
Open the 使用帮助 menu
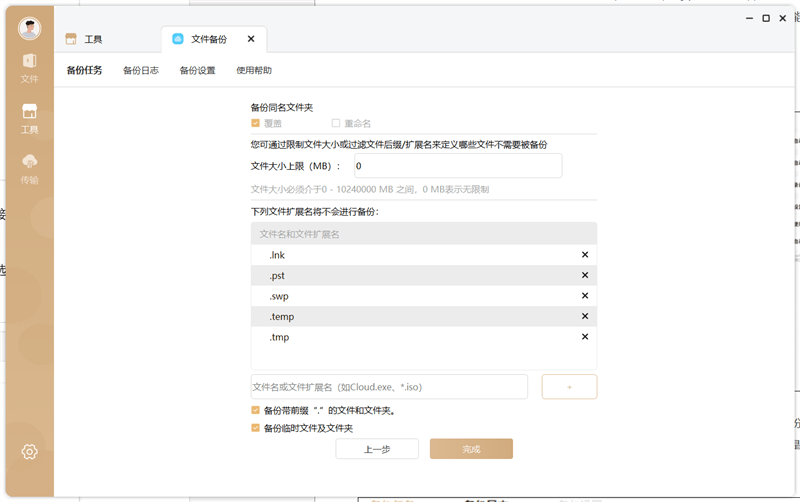[254, 70]
